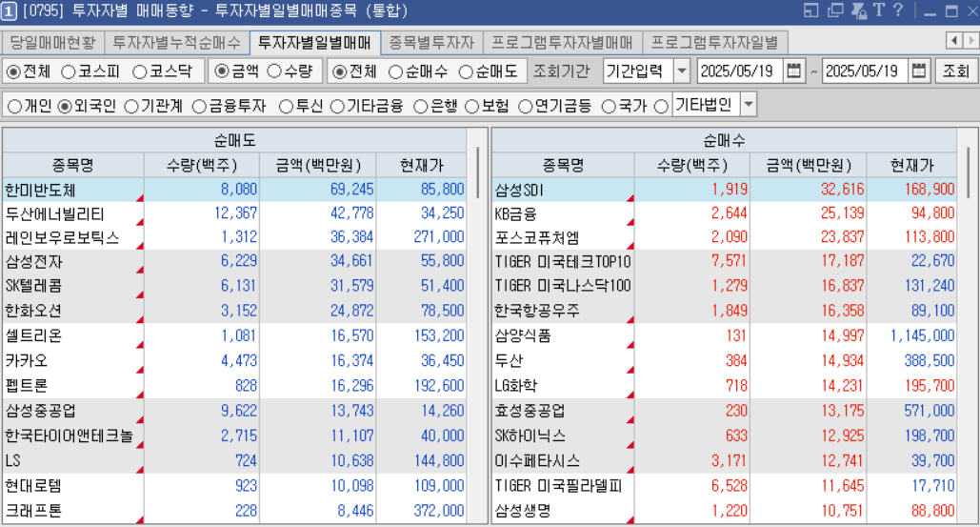Choose the 투신 investor radio
This screenshot has width=980, height=527.
click(x=287, y=107)
